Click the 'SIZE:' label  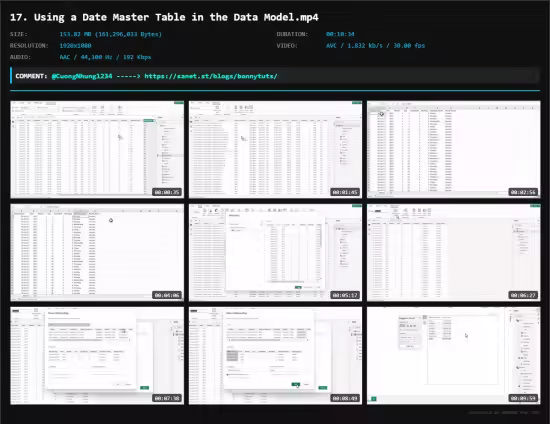[x=19, y=34]
